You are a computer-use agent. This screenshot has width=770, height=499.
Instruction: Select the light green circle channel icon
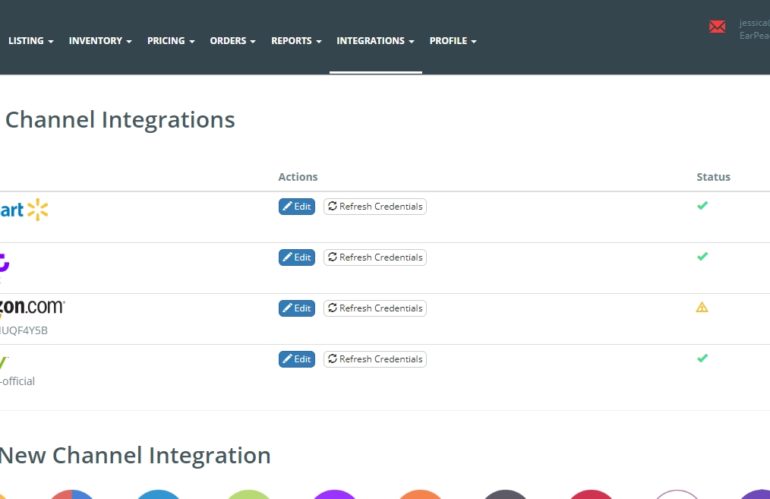(248, 494)
